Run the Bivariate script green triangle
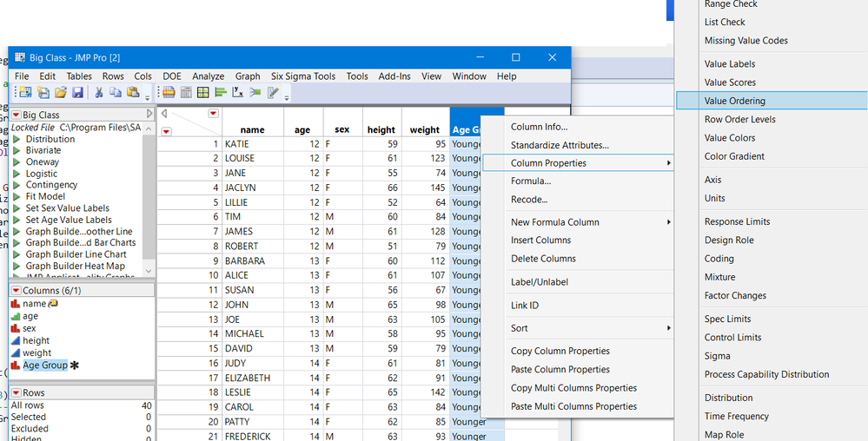Screen dimensions: 868x441 (x=17, y=150)
